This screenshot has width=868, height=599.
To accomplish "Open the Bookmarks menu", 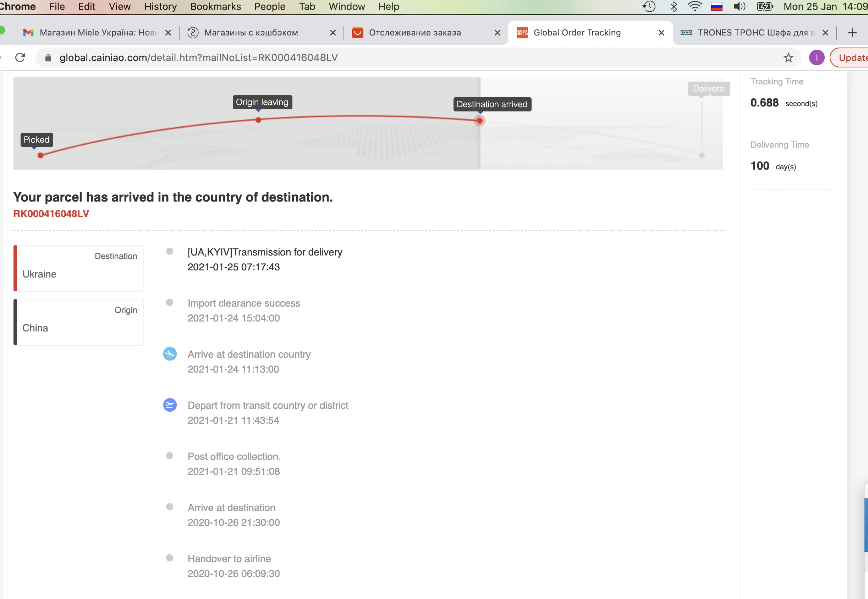I will [x=215, y=6].
